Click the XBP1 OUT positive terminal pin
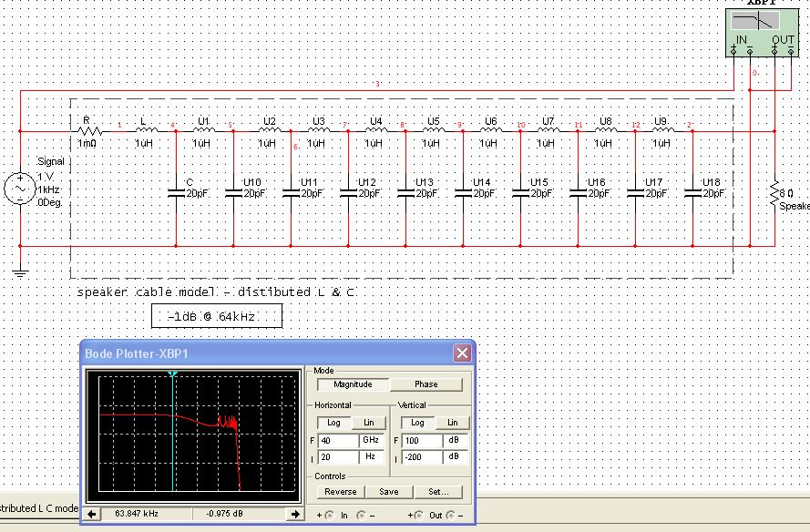The image size is (810, 532). pyautogui.click(x=774, y=51)
